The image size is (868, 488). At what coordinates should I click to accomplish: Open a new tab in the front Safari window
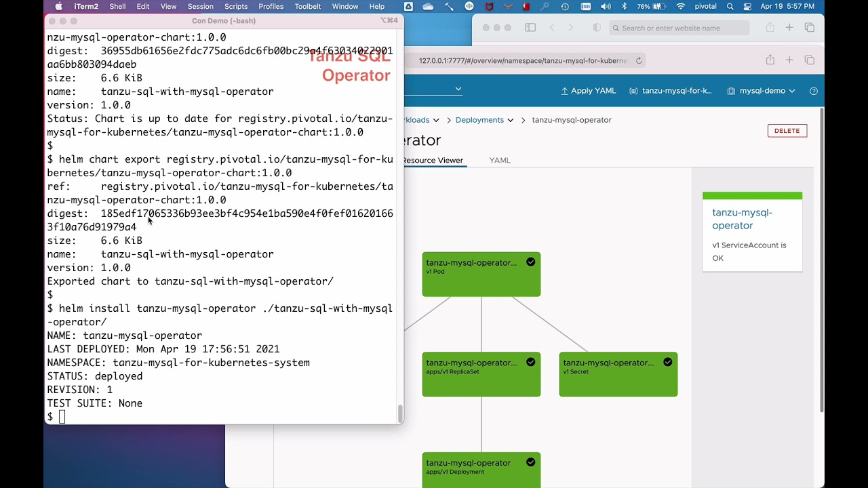pos(789,60)
